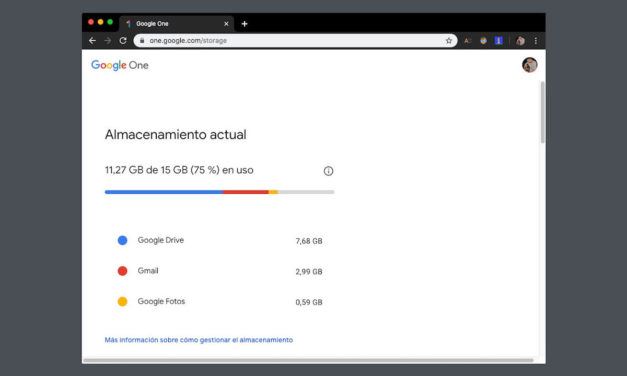This screenshot has height=376, width=627.
Task: View the site lock icon info
Action: (x=142, y=40)
